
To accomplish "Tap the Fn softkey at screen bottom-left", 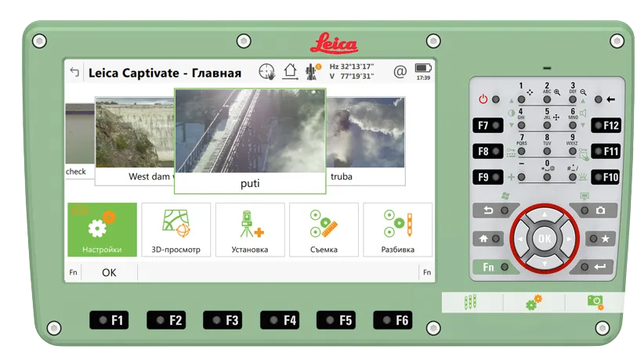I will tap(73, 272).
